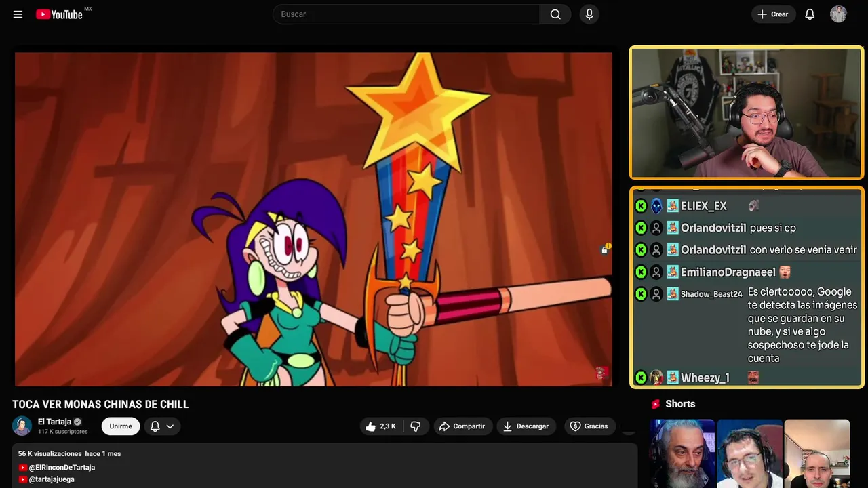Click the 56 K visualizaciones text
The width and height of the screenshot is (868, 488).
pyautogui.click(x=49, y=453)
